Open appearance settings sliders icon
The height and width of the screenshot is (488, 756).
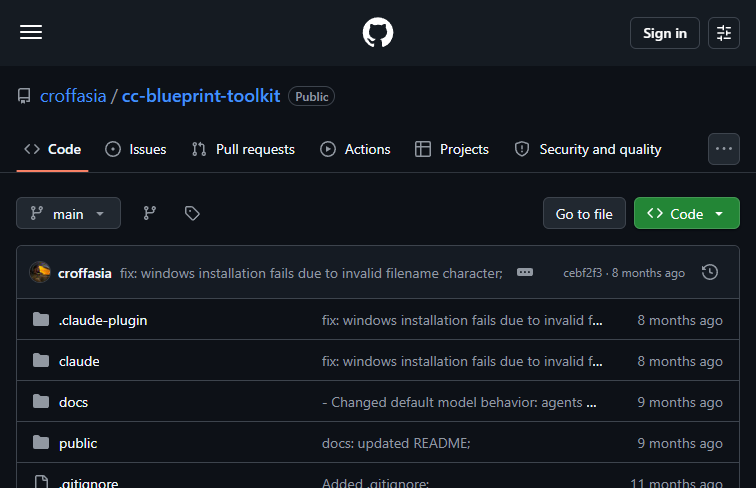click(x=724, y=33)
